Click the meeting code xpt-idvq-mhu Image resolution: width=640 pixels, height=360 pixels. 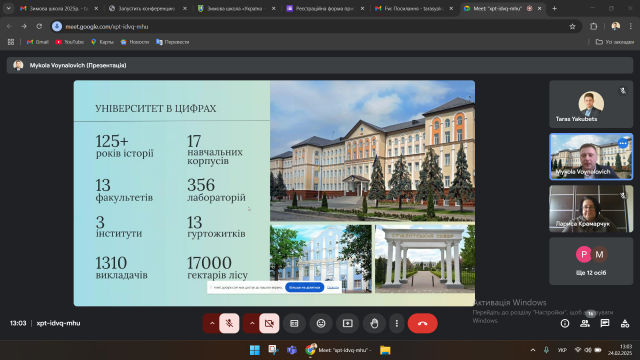click(58, 323)
